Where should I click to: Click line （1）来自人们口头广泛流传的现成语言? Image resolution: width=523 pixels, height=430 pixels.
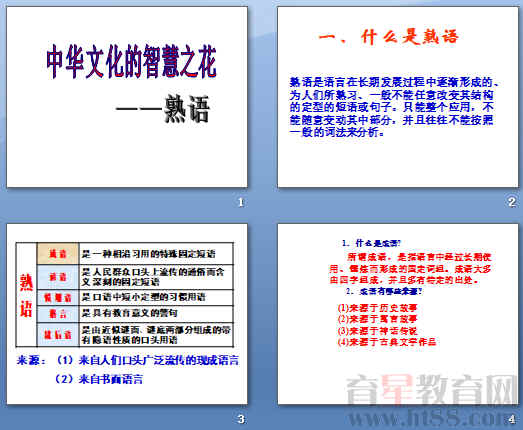click(x=147, y=360)
